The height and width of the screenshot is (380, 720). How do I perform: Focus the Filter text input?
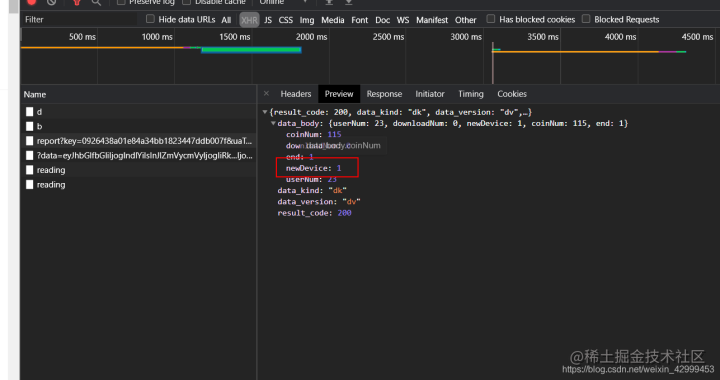click(79, 19)
